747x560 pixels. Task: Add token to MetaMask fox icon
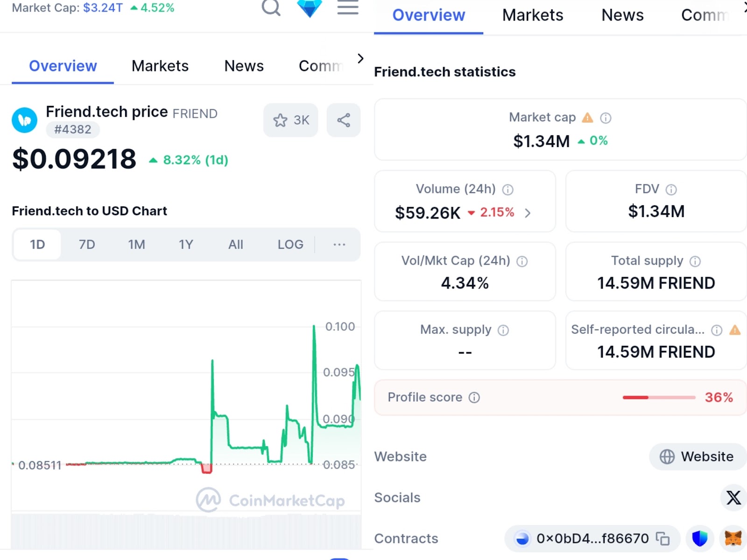pyautogui.click(x=733, y=539)
